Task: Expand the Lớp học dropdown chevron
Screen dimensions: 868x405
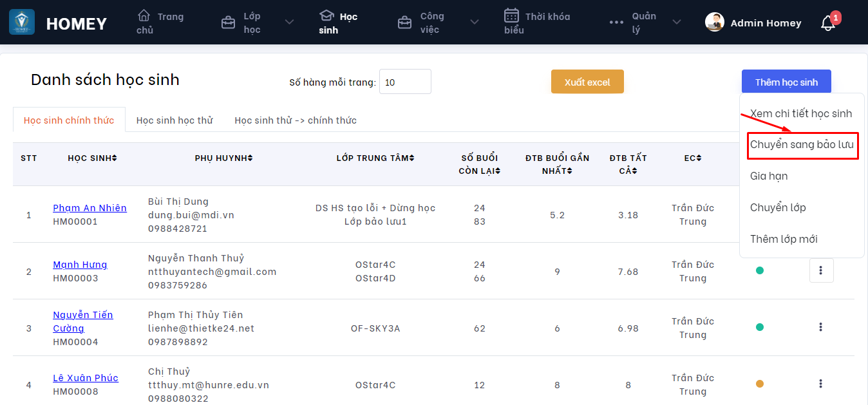Action: [x=289, y=23]
